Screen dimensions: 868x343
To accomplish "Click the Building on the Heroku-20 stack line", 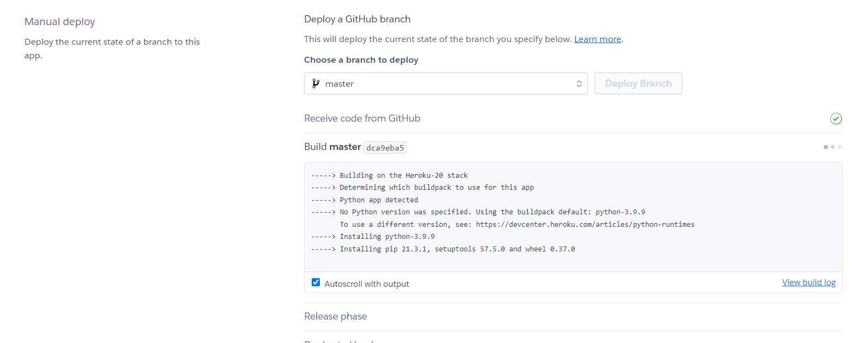I will (389, 175).
